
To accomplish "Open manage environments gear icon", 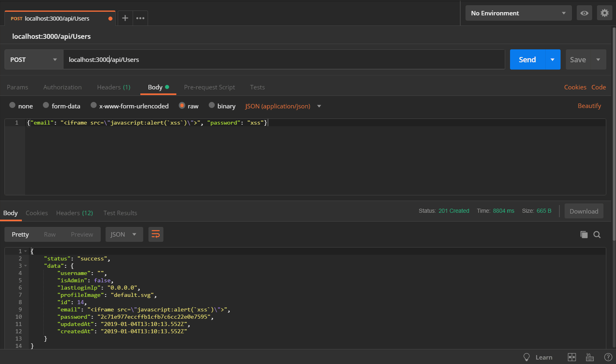I will point(604,13).
